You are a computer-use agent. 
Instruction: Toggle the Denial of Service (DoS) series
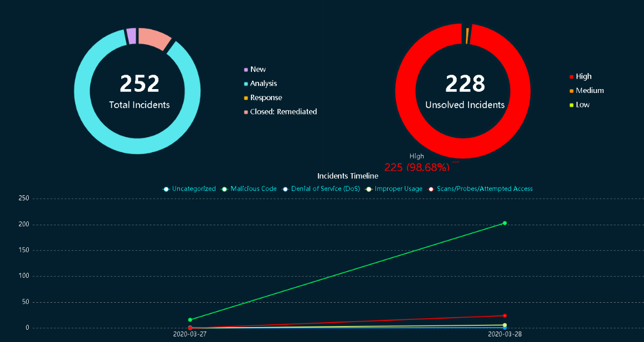point(285,189)
